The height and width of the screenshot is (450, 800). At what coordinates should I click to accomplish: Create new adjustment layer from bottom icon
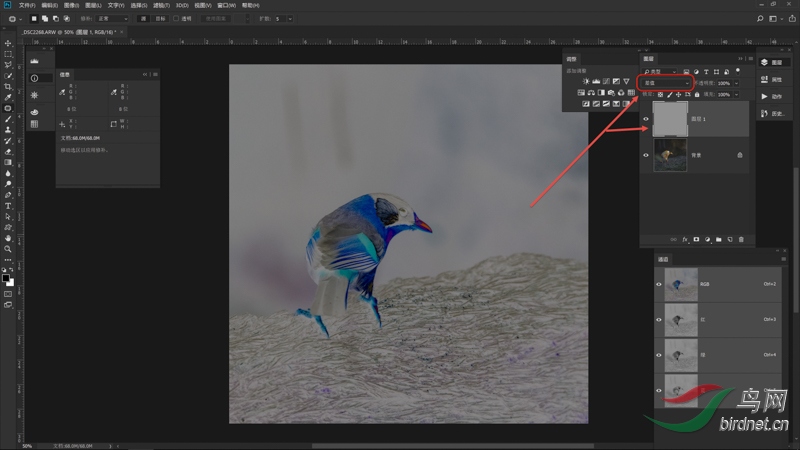(707, 240)
